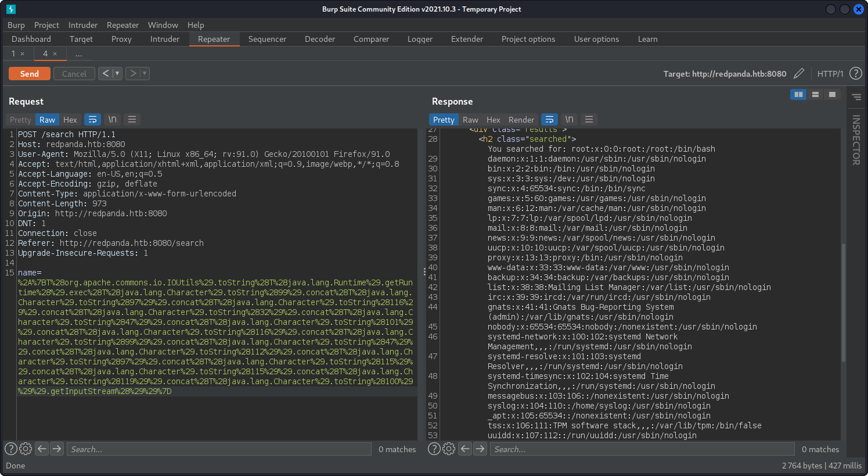Switch to the Proxy tab
The width and height of the screenshot is (868, 476).
point(121,39)
